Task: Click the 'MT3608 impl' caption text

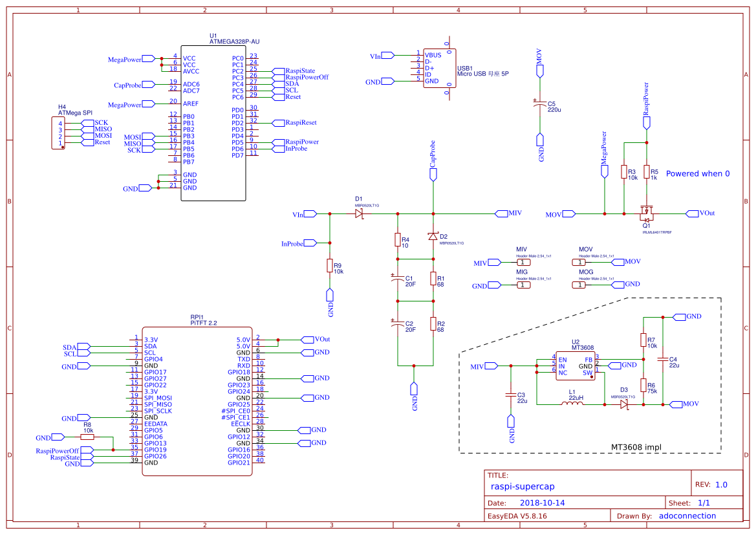Action: click(x=636, y=447)
